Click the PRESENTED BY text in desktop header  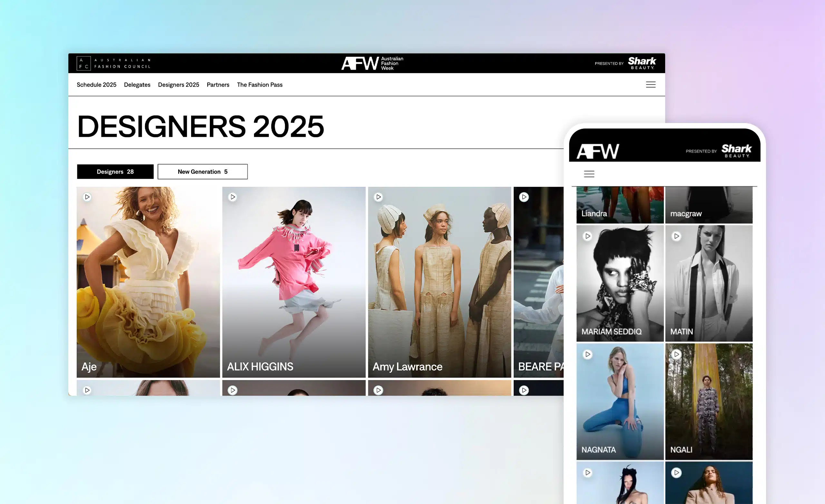coord(609,63)
